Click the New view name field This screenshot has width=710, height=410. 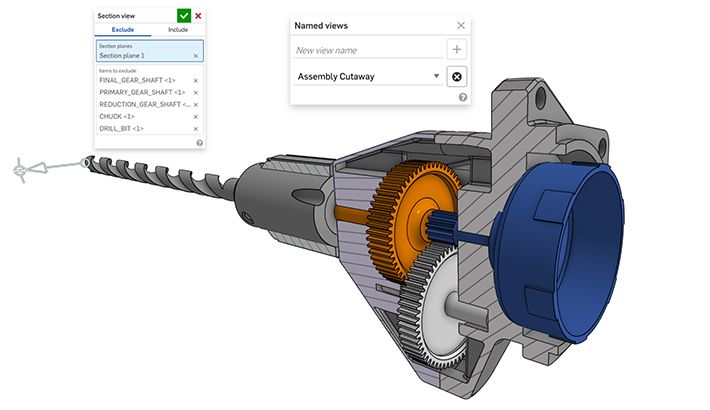click(366, 50)
